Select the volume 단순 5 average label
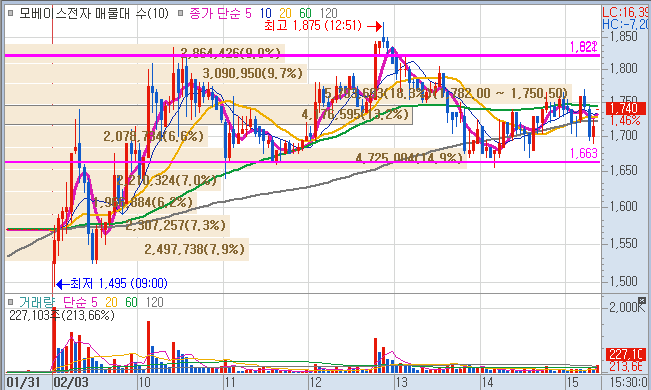 tap(80, 302)
